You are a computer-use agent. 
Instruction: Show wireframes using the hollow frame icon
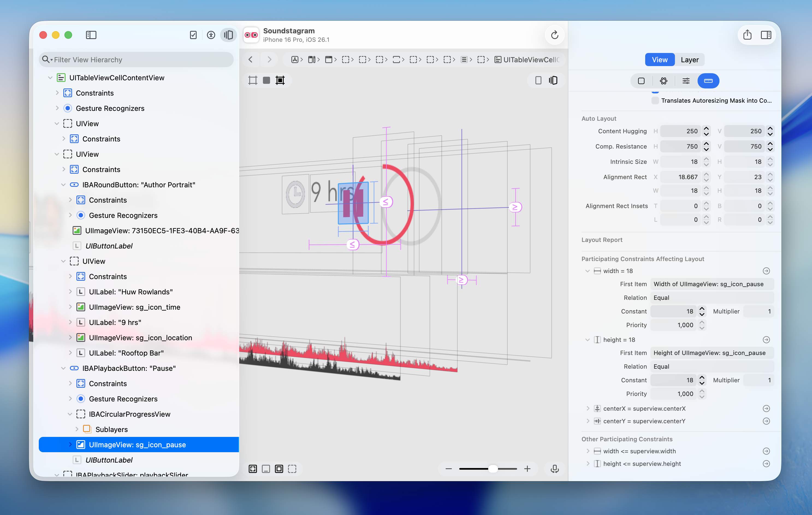(x=253, y=80)
